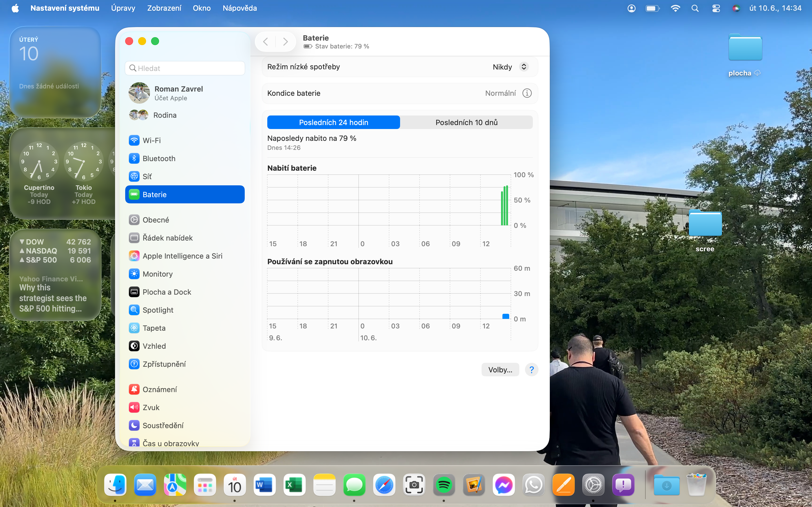Screen dimensions: 812x507
Task: Switch to Posledních 10 dnů view
Action: pyautogui.click(x=466, y=123)
